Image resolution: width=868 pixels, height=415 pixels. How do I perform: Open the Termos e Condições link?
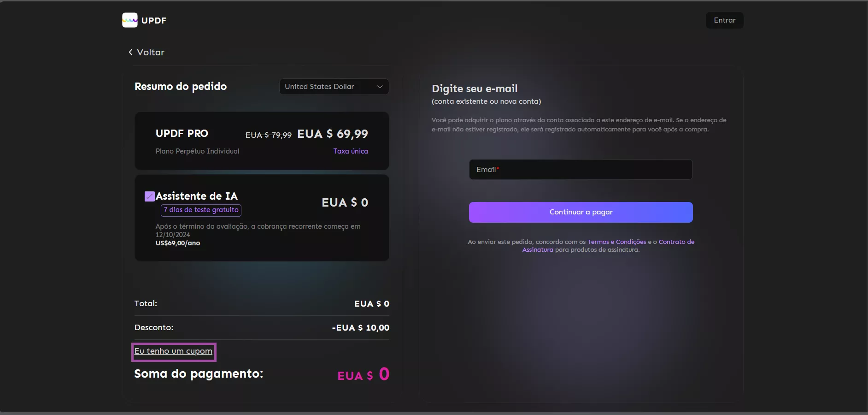click(x=616, y=242)
